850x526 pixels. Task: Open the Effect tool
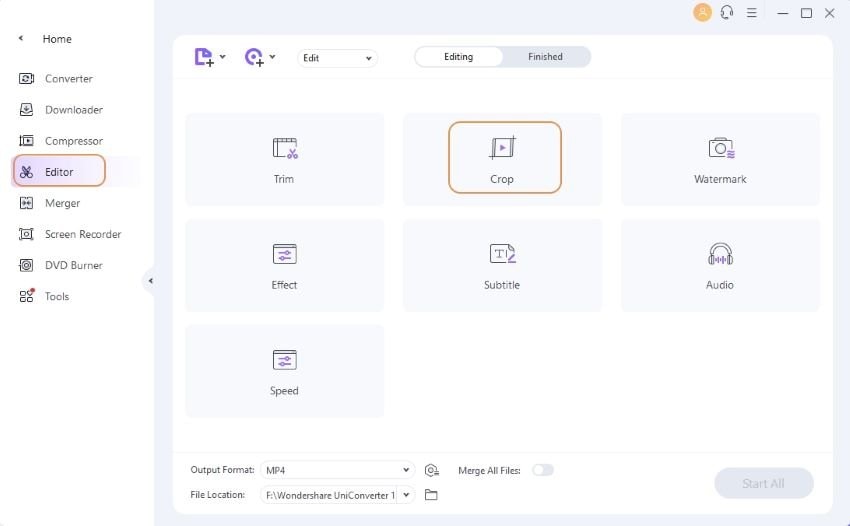pos(285,265)
